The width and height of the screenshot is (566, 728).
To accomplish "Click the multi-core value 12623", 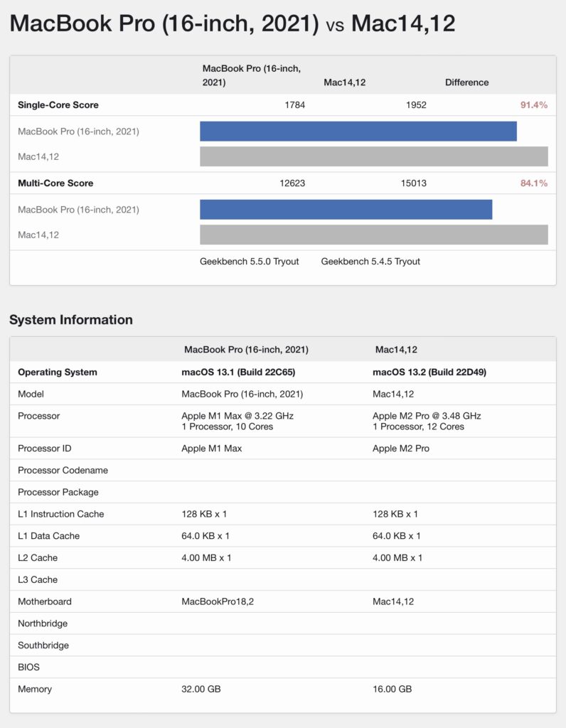I will coord(292,183).
